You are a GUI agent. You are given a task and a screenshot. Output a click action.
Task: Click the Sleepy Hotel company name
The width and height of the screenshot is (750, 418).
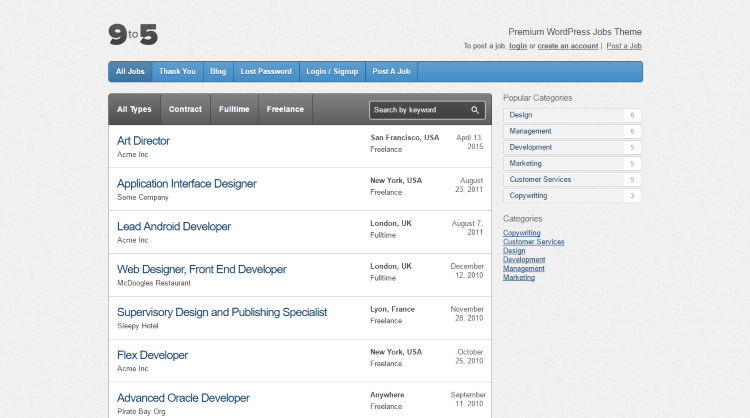[x=138, y=326]
